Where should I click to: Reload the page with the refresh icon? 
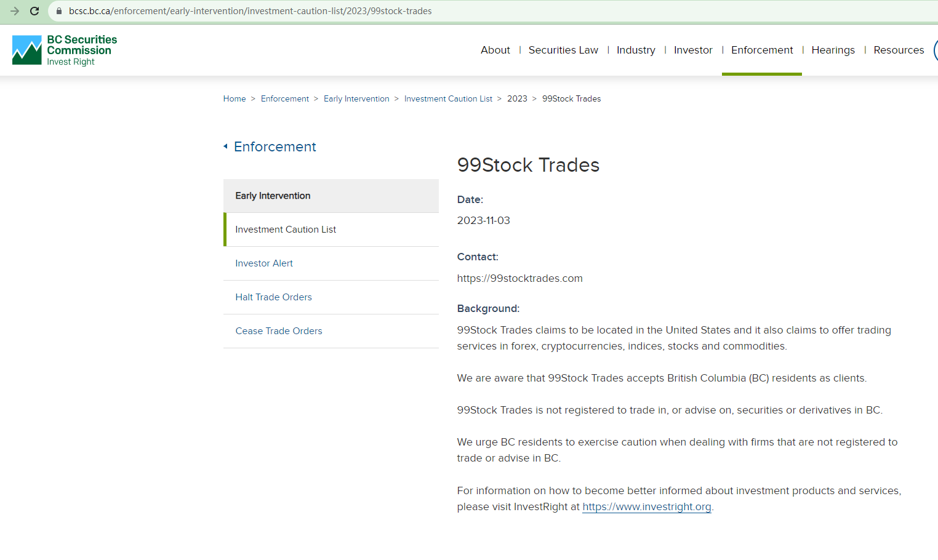tap(34, 11)
